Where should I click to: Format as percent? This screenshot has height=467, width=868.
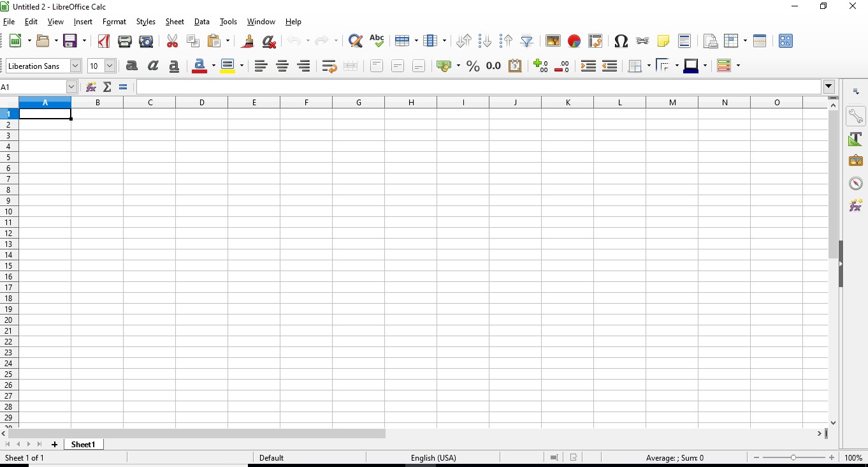473,66
